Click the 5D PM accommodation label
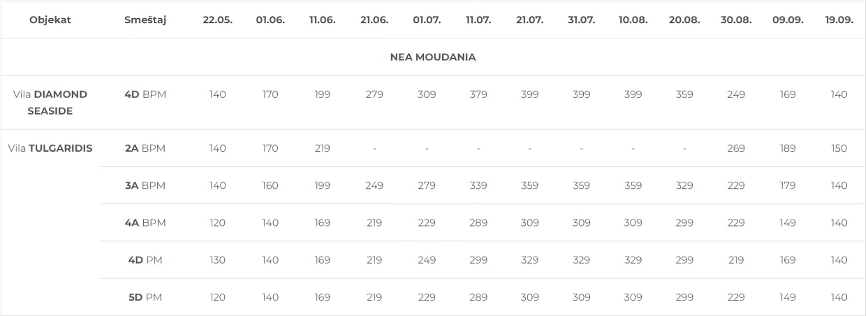Viewport: 868px width, 316px height. click(x=145, y=297)
